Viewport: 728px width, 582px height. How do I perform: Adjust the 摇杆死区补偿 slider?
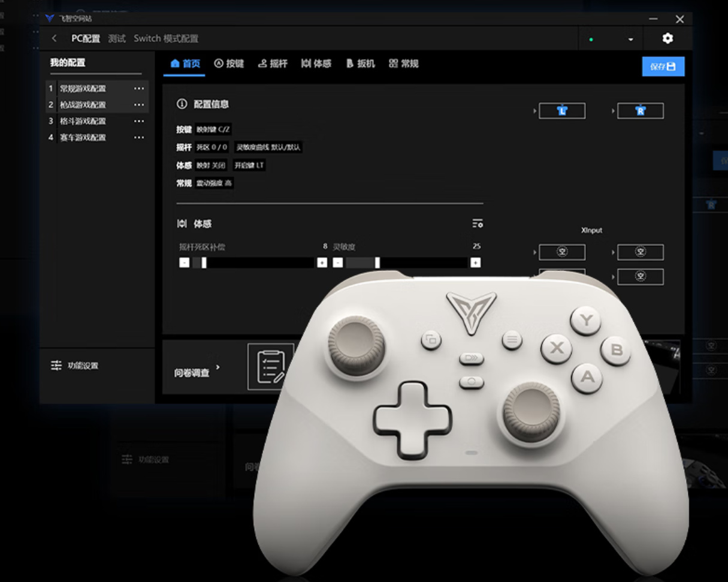[x=253, y=263]
